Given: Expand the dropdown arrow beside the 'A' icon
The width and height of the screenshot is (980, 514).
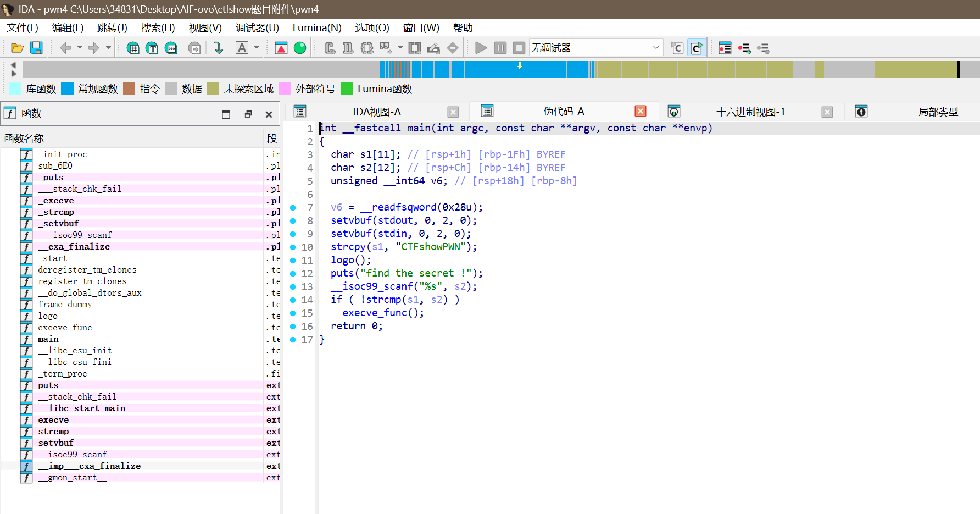Looking at the screenshot, I should pos(257,48).
